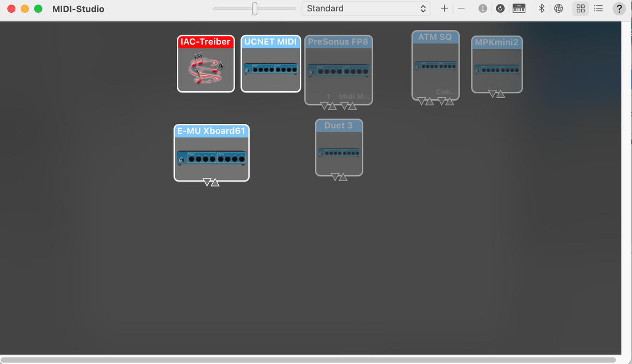
Task: Click Duet 3 output connector arrow
Action: [x=343, y=177]
